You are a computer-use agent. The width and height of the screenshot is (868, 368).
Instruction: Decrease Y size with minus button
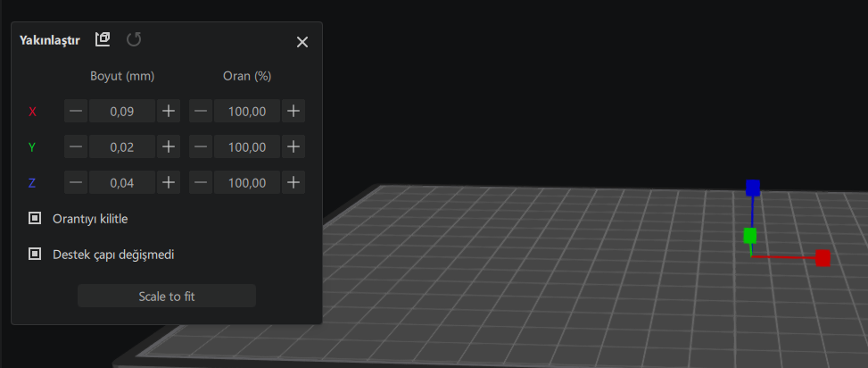76,146
